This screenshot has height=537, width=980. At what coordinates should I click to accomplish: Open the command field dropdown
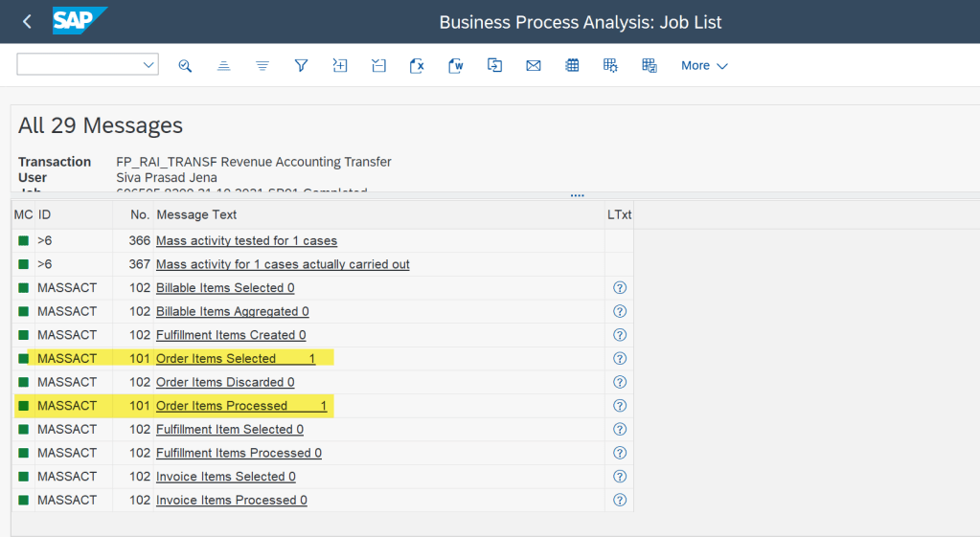tap(148, 65)
